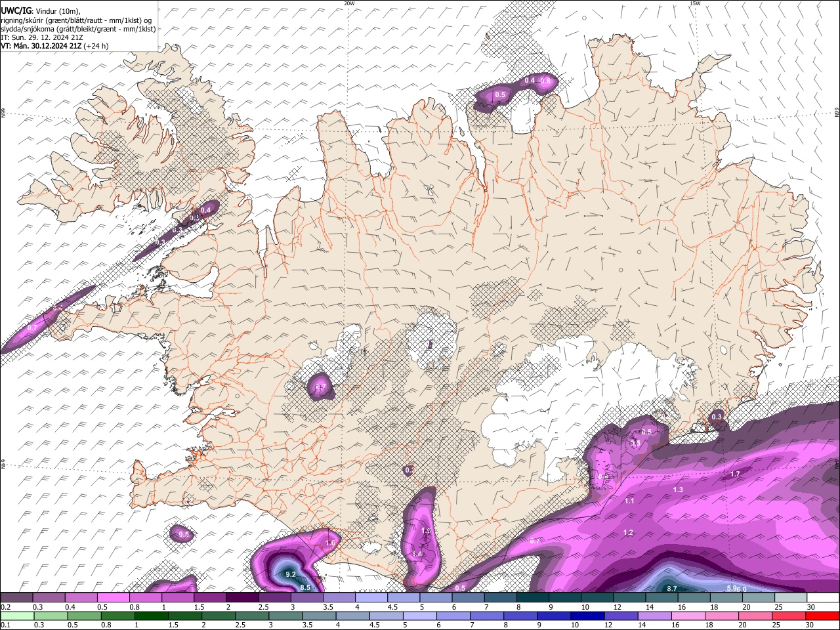Click the '1.4' precipitation value on the map
This screenshot has width=840, height=630.
click(417, 555)
